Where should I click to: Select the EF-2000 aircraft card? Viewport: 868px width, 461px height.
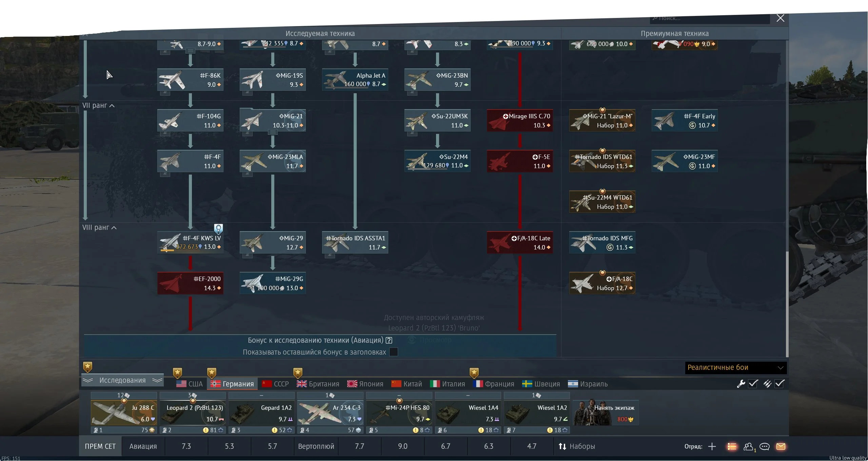pos(190,283)
